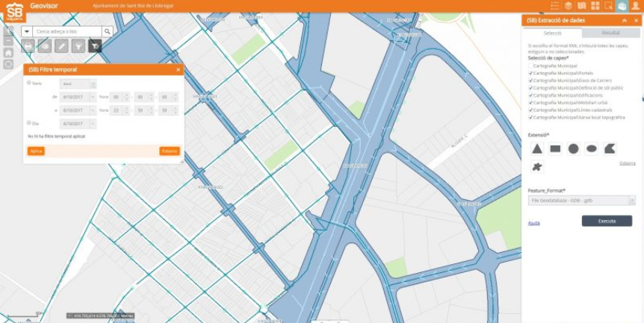Click the Esborra button in filter dialog
The width and height of the screenshot is (644, 323).
pyautogui.click(x=170, y=151)
